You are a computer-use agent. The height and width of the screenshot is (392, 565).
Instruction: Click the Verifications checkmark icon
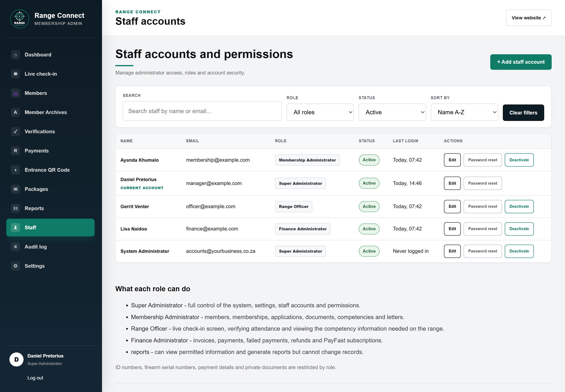(15, 131)
